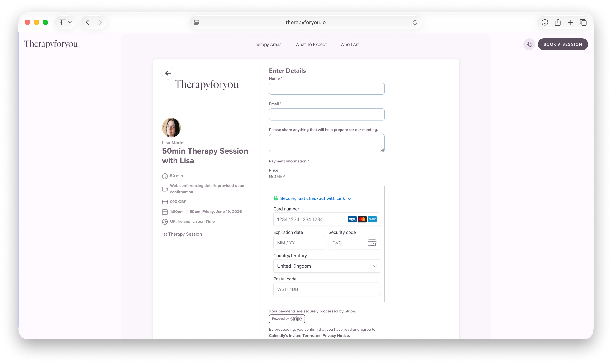
Task: Select the clock icon next to 50 min
Action: click(x=165, y=176)
